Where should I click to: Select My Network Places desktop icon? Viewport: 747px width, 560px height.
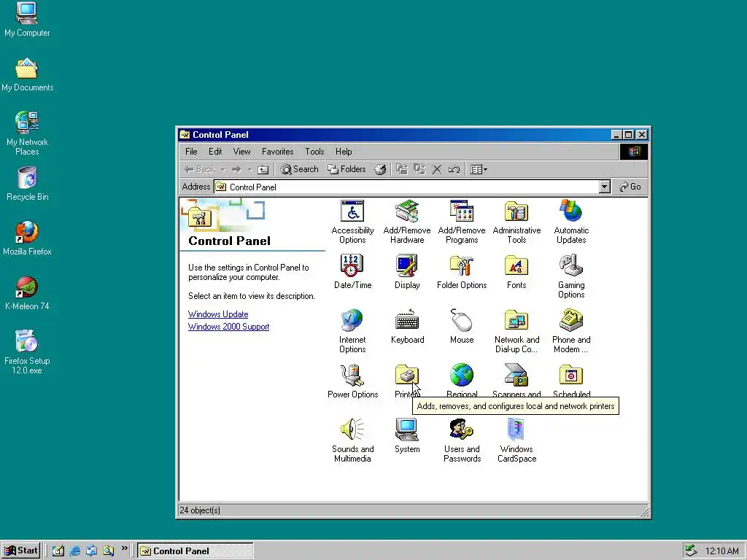coord(27,133)
